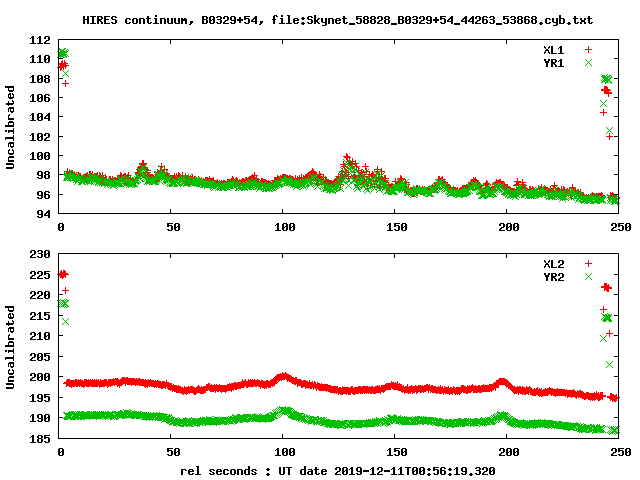
Task: Click the y-axis tick label 210
Action: (x=40, y=336)
